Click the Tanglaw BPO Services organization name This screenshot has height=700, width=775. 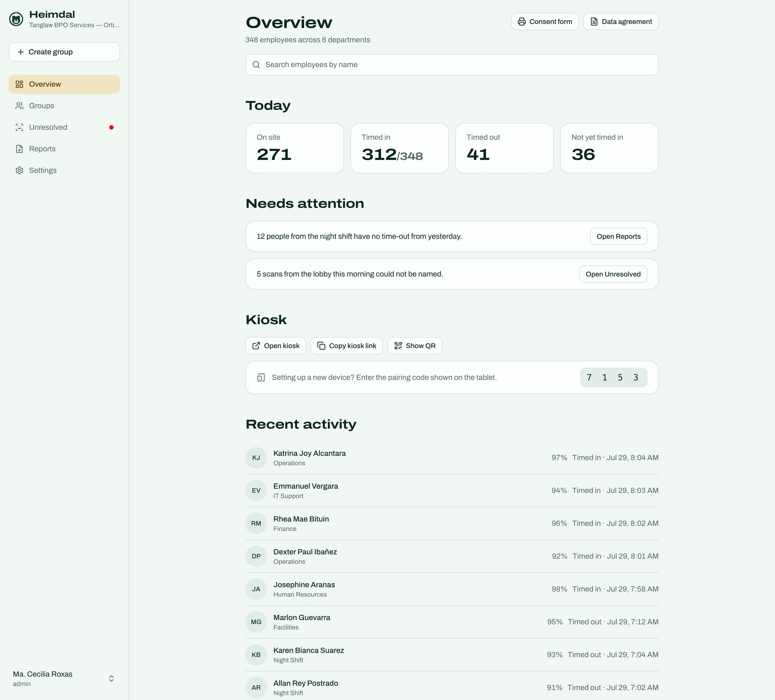(74, 25)
